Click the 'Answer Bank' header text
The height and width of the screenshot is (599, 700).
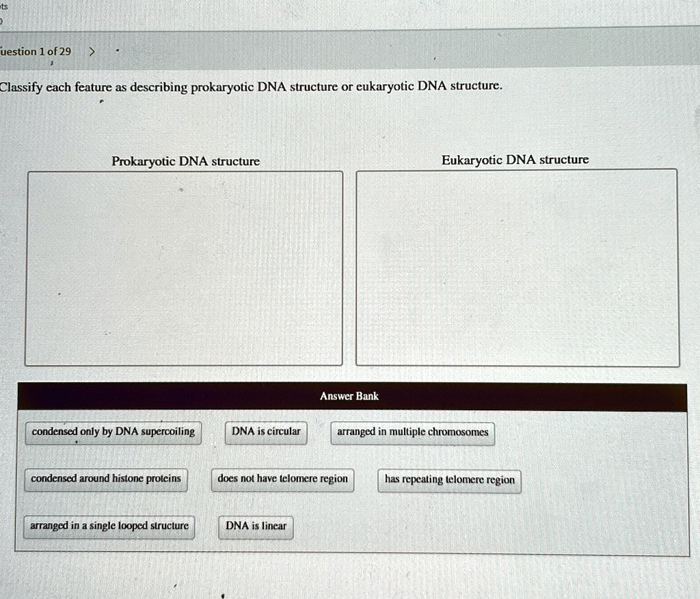349,396
